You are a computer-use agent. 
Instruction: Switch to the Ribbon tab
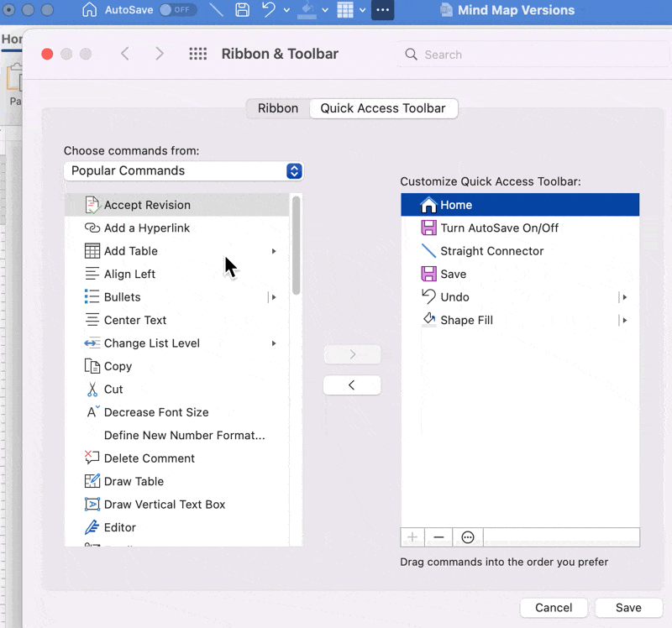click(x=278, y=108)
